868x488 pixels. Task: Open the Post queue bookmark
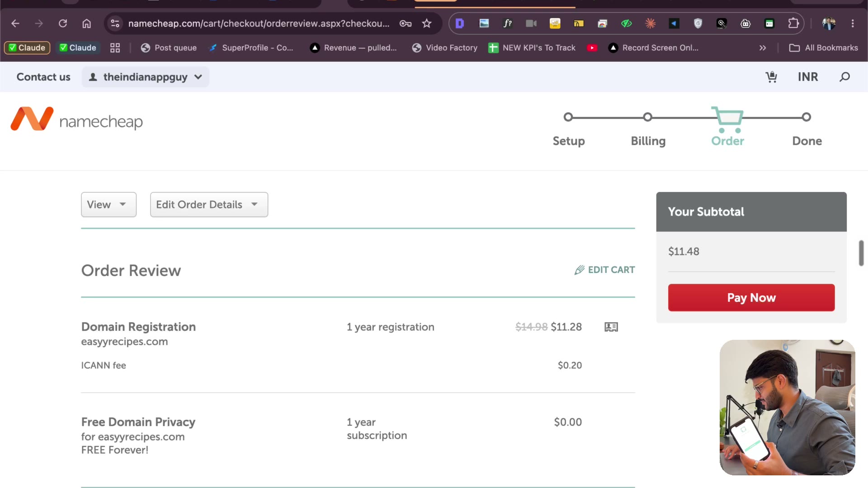169,48
